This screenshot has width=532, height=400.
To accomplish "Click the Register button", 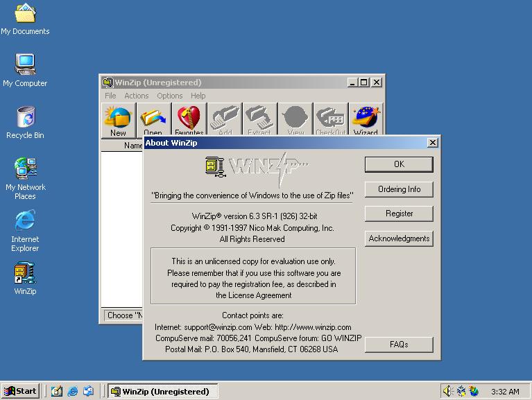I will pyautogui.click(x=399, y=214).
